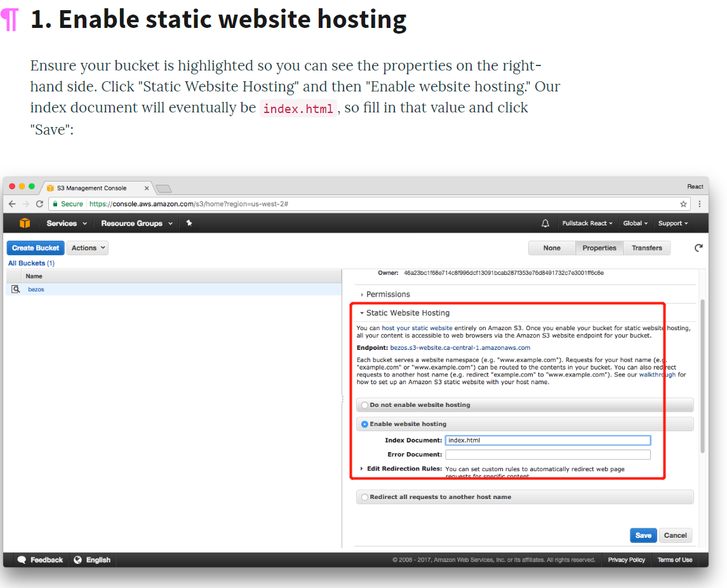Switch to the Transfers tab

[x=647, y=248]
